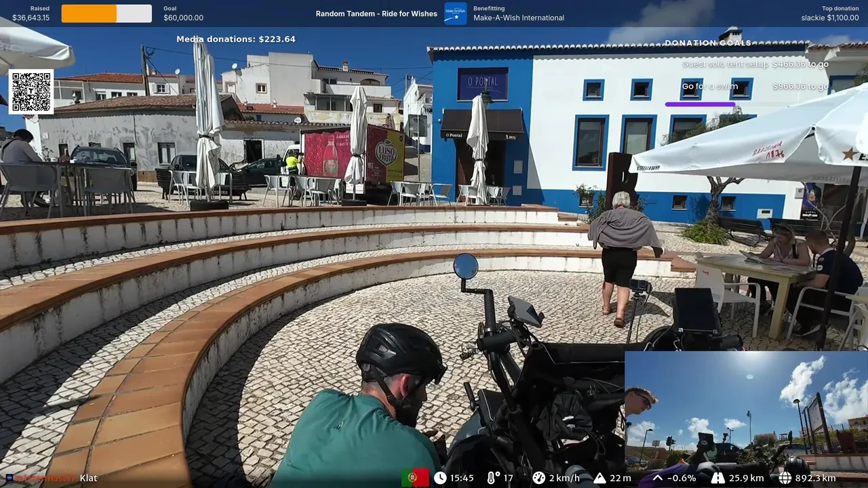This screenshot has width=868, height=488.
Task: Click the top donation slackie $1,100.00
Action: pyautogui.click(x=830, y=18)
